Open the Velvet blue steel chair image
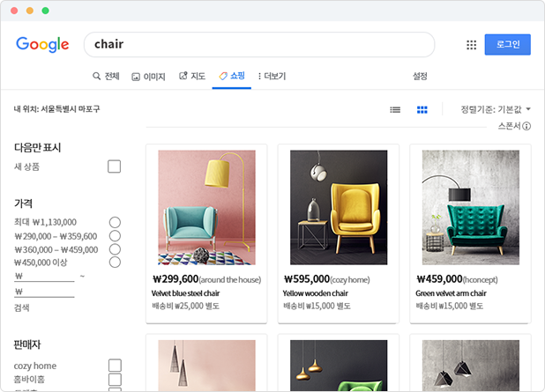This screenshot has width=545, height=392. tap(207, 207)
